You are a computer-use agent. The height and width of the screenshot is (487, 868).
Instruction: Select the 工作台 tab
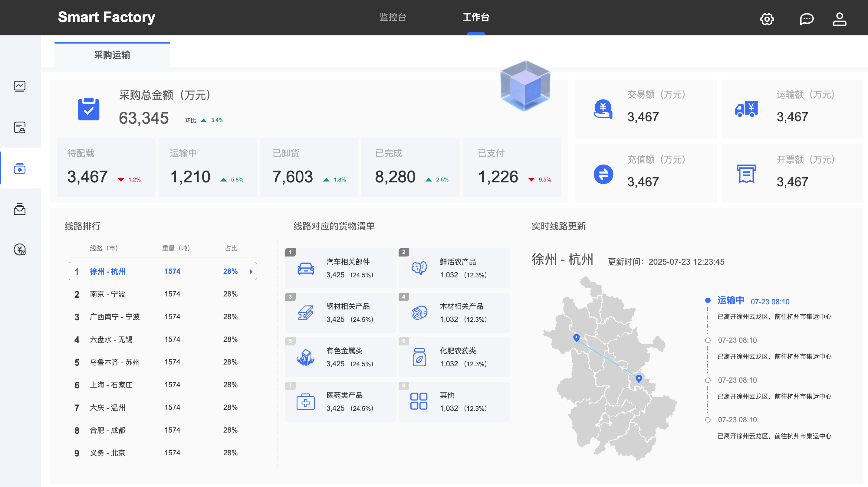coord(476,17)
